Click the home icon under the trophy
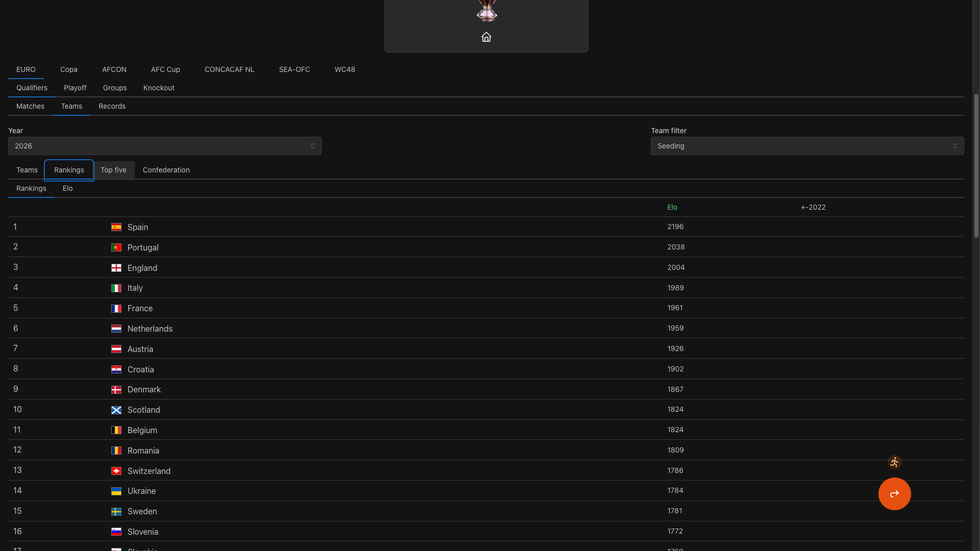Image resolution: width=980 pixels, height=551 pixels. click(x=486, y=37)
